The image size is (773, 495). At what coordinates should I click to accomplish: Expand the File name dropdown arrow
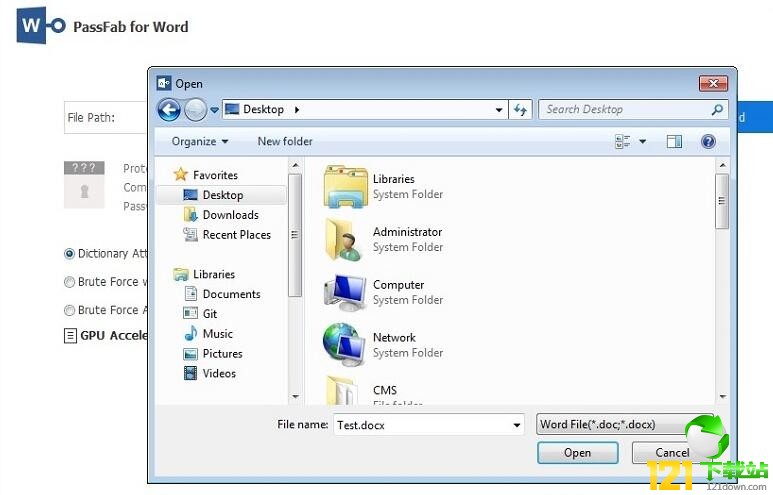[517, 425]
